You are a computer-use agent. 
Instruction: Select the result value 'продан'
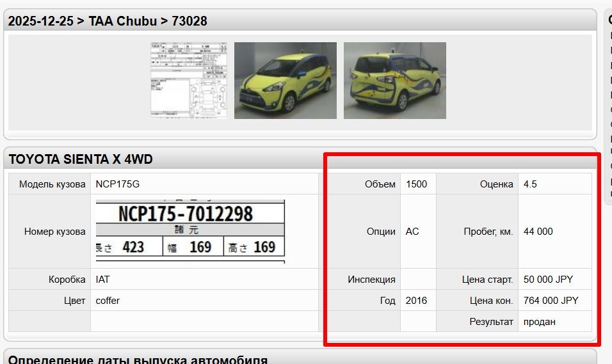coord(540,322)
